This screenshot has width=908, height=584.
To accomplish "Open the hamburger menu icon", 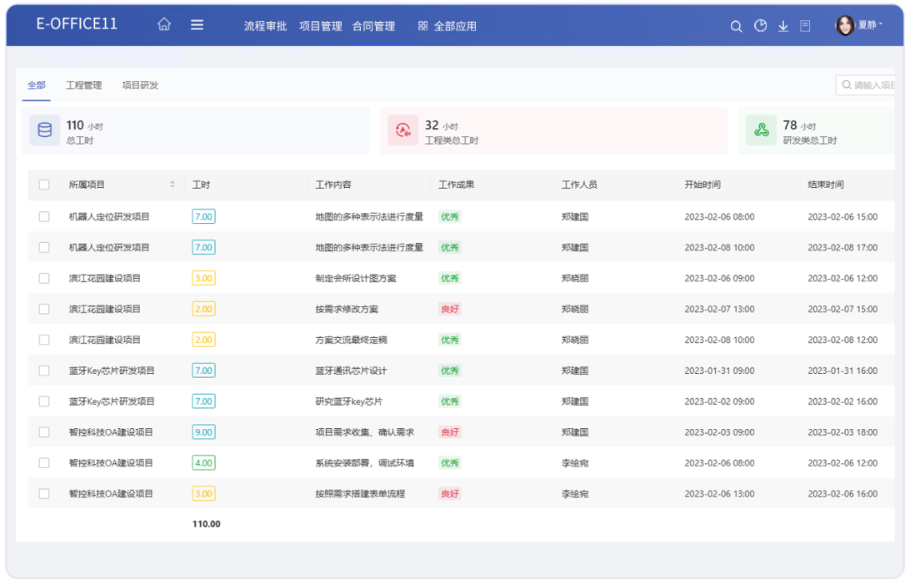I will (x=197, y=25).
